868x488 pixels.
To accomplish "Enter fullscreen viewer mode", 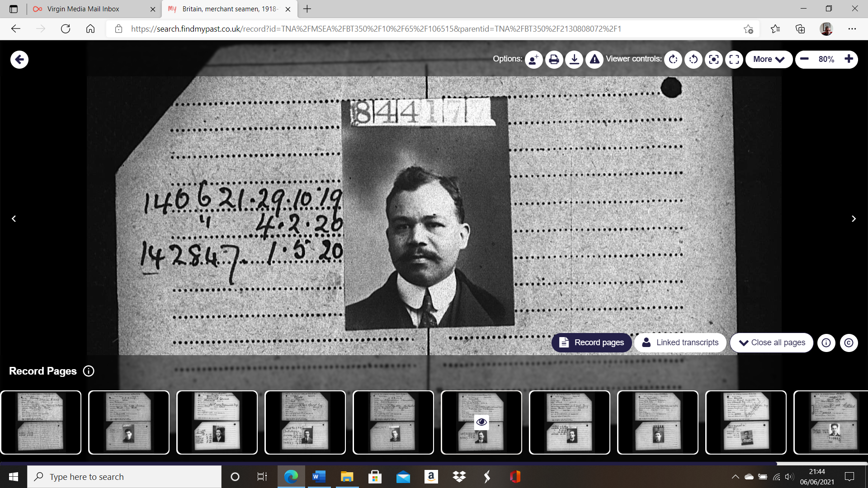I will click(x=734, y=59).
